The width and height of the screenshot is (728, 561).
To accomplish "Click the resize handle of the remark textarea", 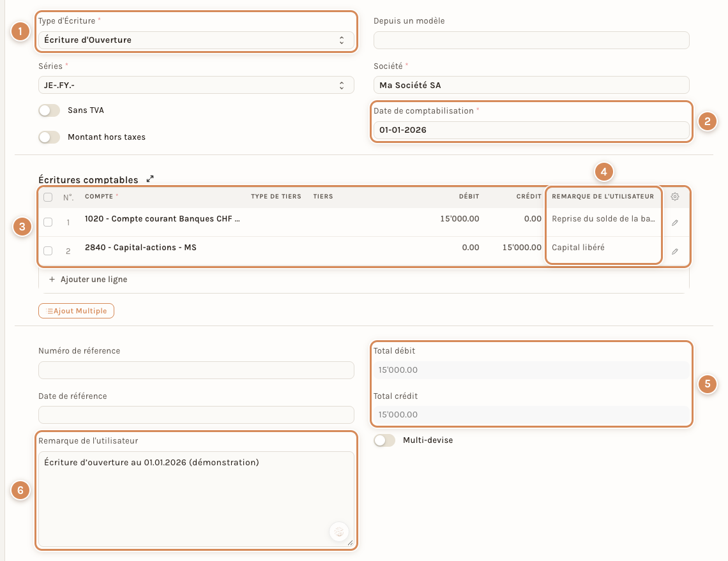I will [350, 543].
